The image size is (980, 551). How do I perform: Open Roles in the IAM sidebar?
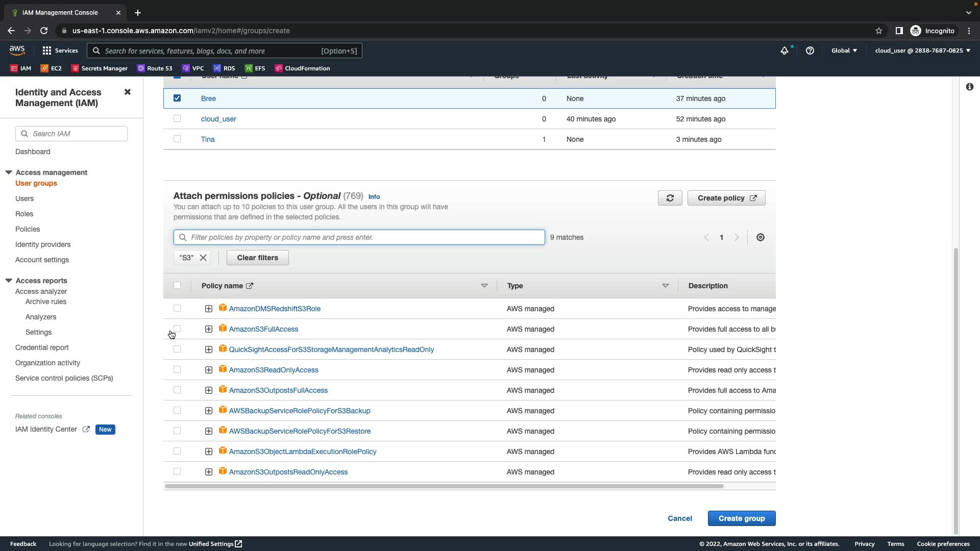(x=24, y=214)
